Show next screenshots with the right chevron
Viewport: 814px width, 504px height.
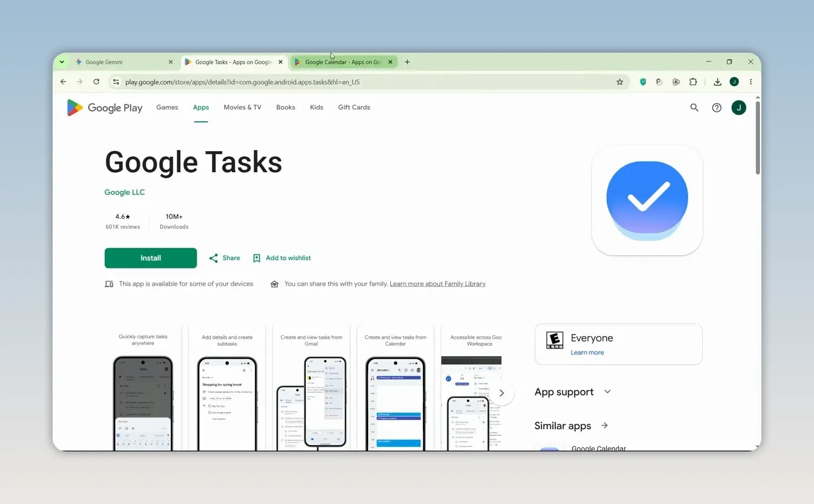point(501,393)
